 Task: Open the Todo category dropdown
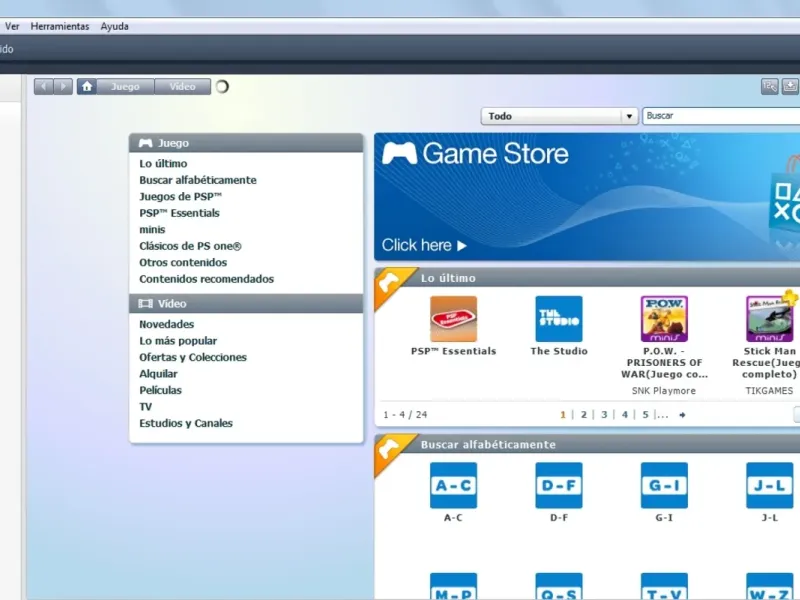pyautogui.click(x=559, y=116)
